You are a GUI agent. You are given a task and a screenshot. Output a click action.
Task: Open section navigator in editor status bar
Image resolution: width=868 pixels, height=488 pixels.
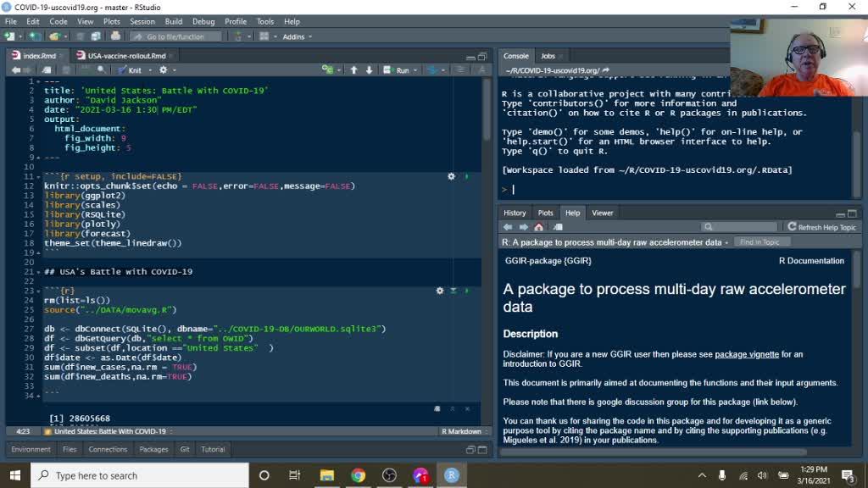click(x=108, y=431)
